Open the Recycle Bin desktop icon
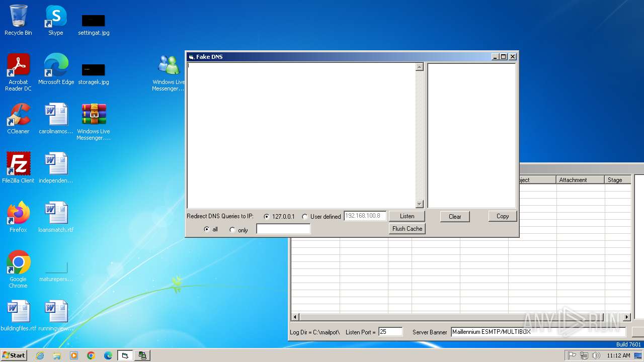Screen dimensions: 644x362 coord(18,20)
